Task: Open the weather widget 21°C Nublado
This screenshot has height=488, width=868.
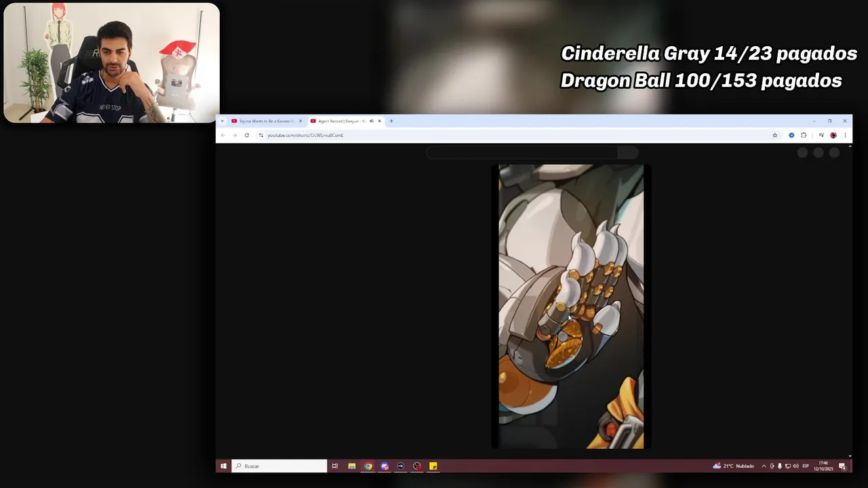Action: [734, 466]
